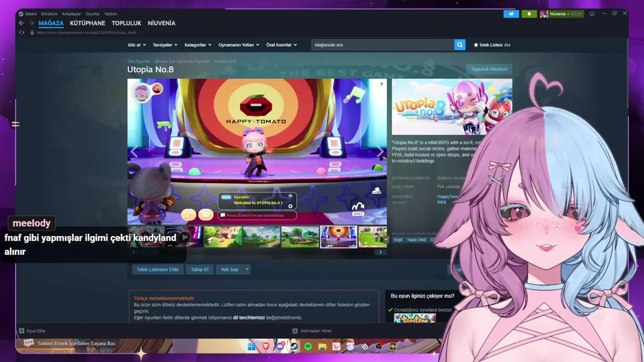The height and width of the screenshot is (362, 644).
Task: Click the Devasa Çok Oyunculu Oyunlar breadcrumb
Action: (x=182, y=61)
